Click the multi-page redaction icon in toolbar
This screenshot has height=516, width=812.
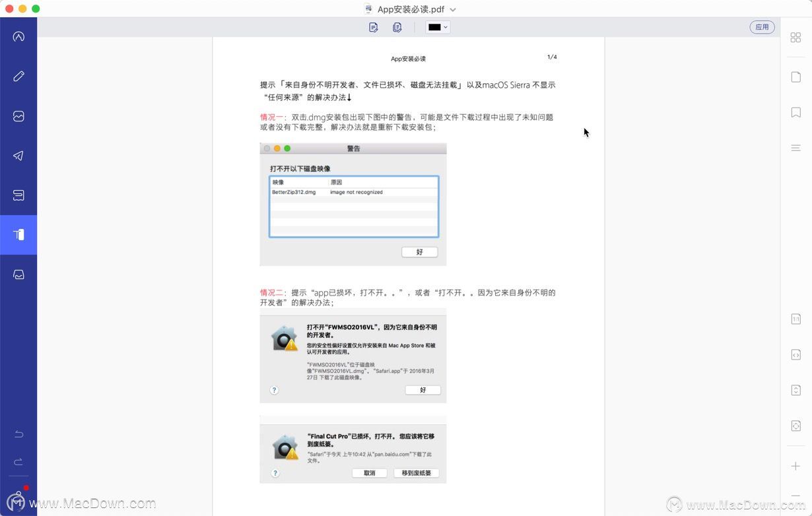[x=397, y=27]
